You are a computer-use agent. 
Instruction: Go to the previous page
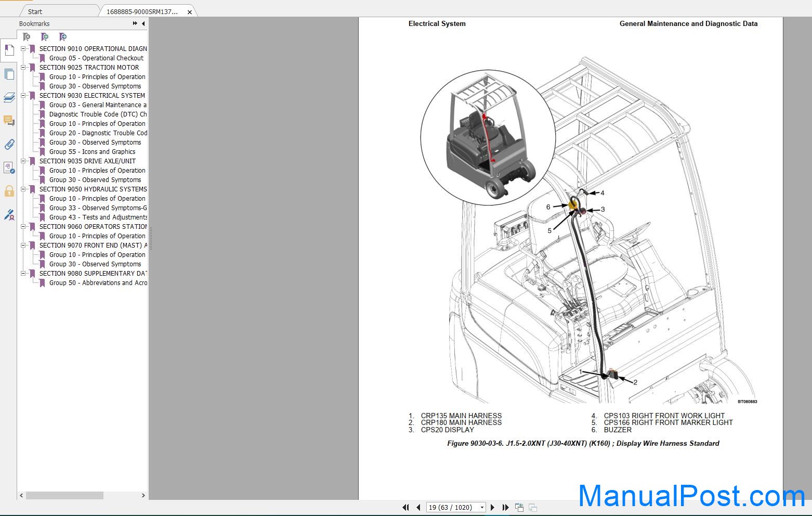(418, 507)
